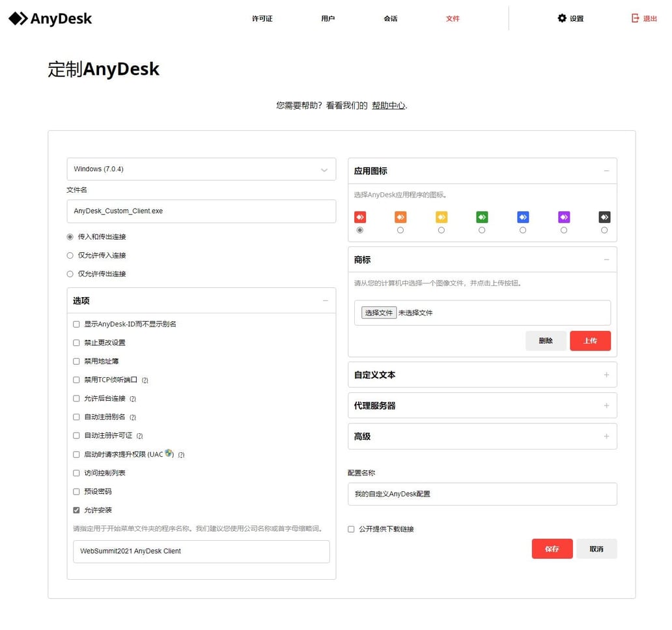This screenshot has height=630, width=672.
Task: Check the 访问控制列表 option
Action: [x=76, y=473]
